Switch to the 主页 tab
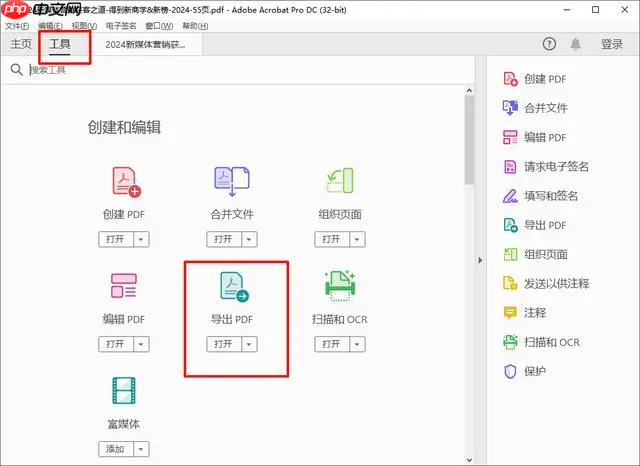The width and height of the screenshot is (640, 466). 21,44
